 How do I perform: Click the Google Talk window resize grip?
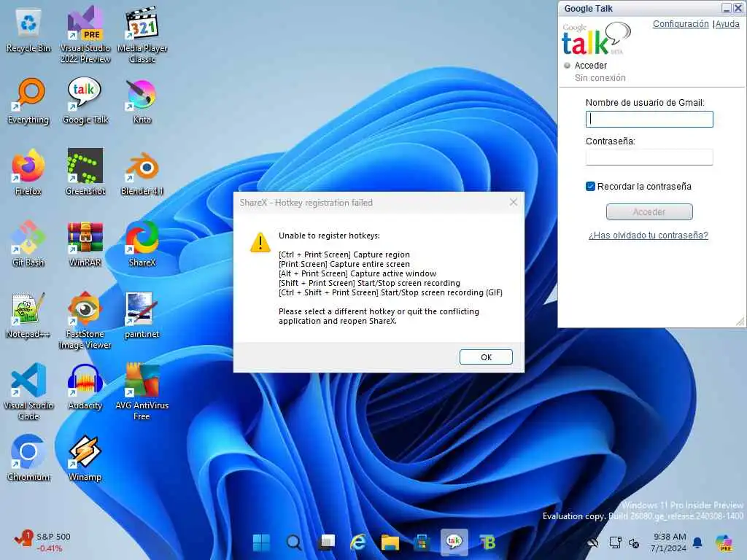coord(740,322)
